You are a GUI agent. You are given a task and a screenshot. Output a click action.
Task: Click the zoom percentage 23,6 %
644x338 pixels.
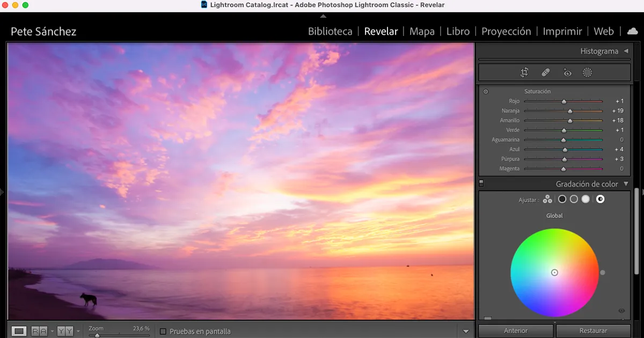point(141,328)
